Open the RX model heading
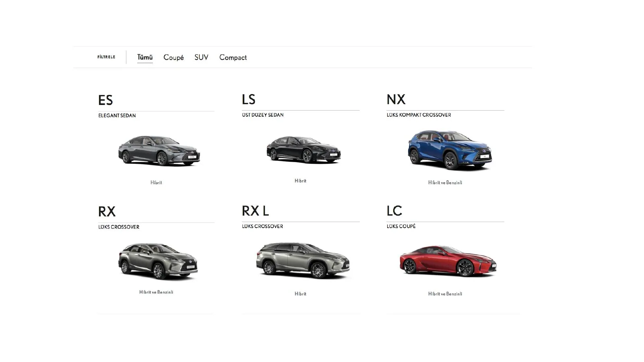Image resolution: width=644 pixels, height=362 pixels. [107, 212]
